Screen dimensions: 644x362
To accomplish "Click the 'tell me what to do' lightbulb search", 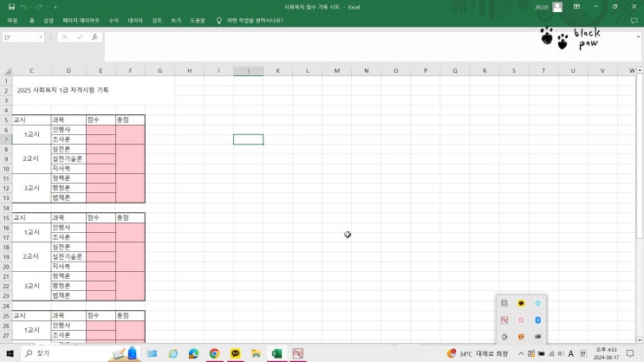I will (250, 20).
